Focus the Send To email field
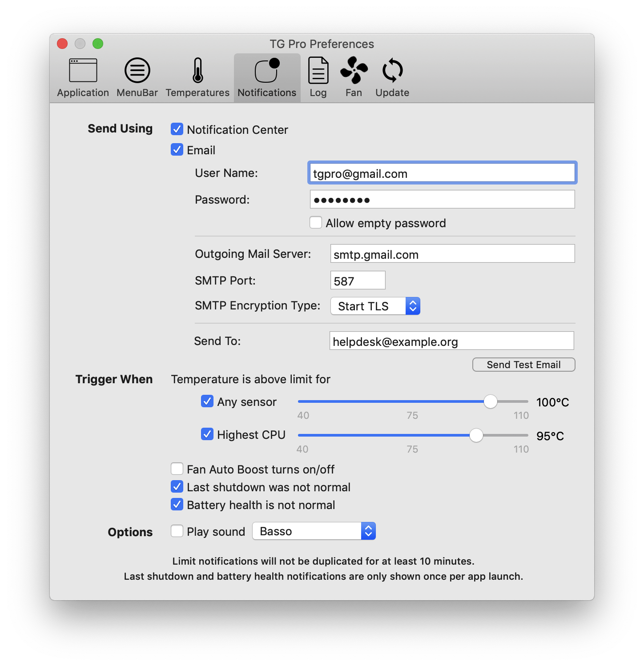The width and height of the screenshot is (644, 666). point(451,341)
